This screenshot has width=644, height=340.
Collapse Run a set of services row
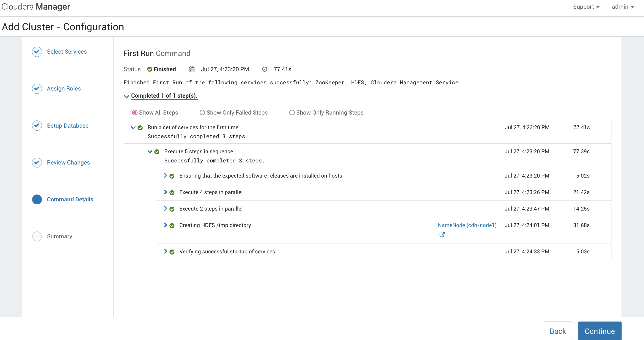(x=133, y=127)
